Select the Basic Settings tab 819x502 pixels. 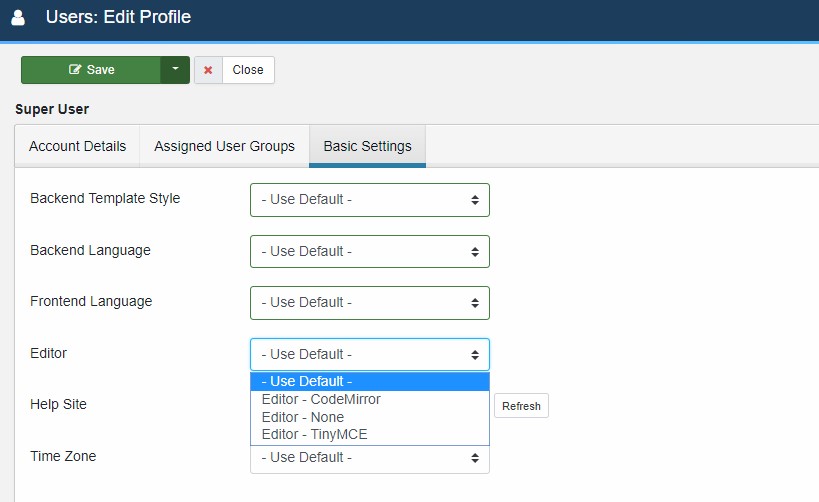[x=367, y=146]
